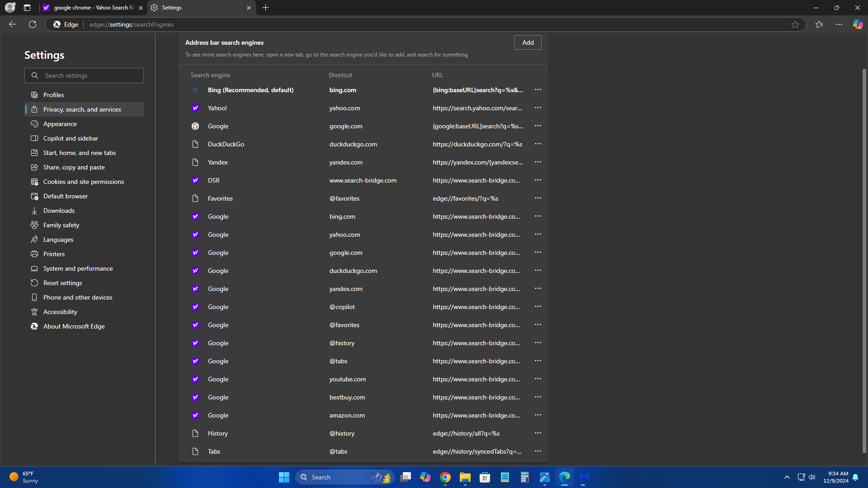Open Phone and other devices settings
This screenshot has width=868, height=488.
84,297
